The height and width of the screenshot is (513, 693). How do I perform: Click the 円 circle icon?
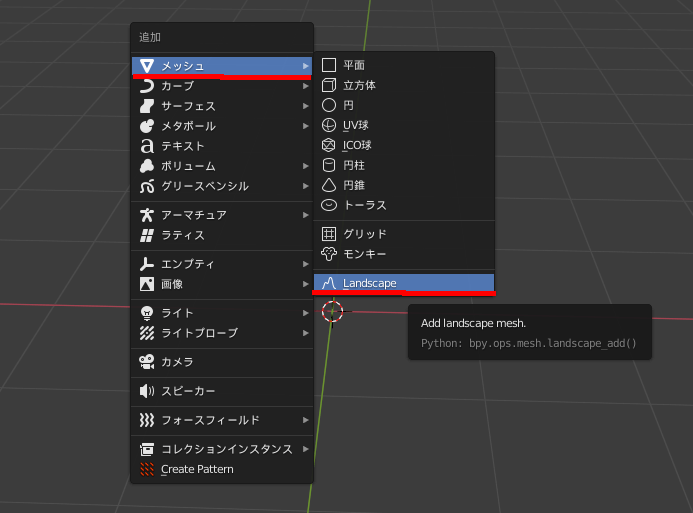coord(329,105)
